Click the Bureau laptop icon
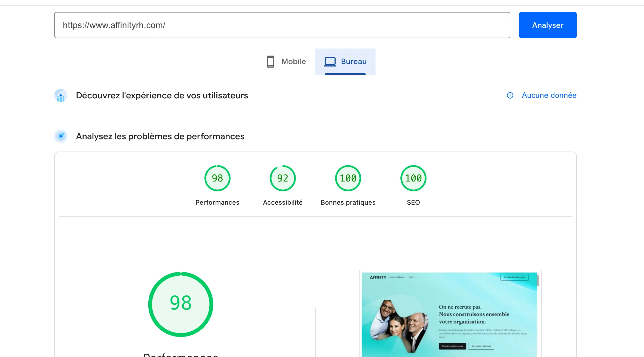 coord(330,62)
